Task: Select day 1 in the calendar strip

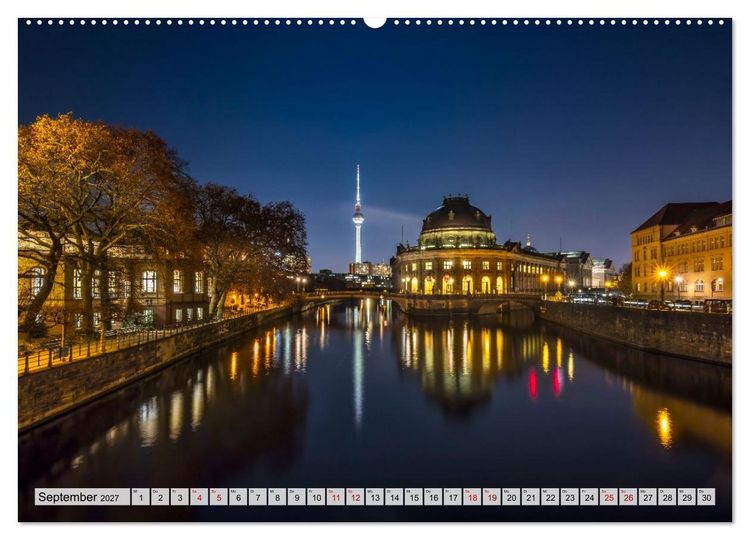Action: (x=141, y=496)
